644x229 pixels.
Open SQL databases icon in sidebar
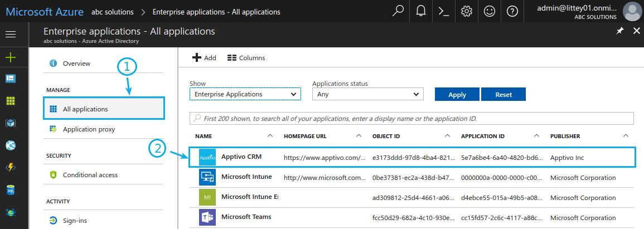[10, 190]
